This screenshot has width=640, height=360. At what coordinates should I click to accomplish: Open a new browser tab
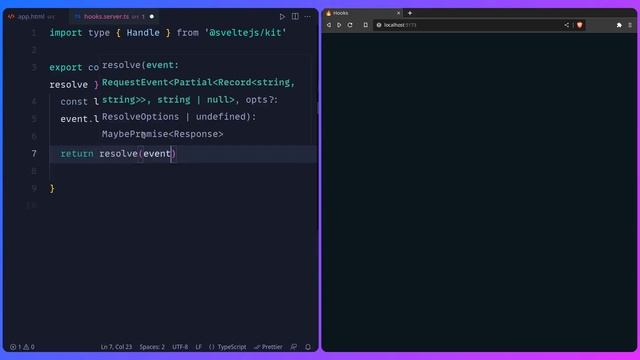[x=410, y=13]
